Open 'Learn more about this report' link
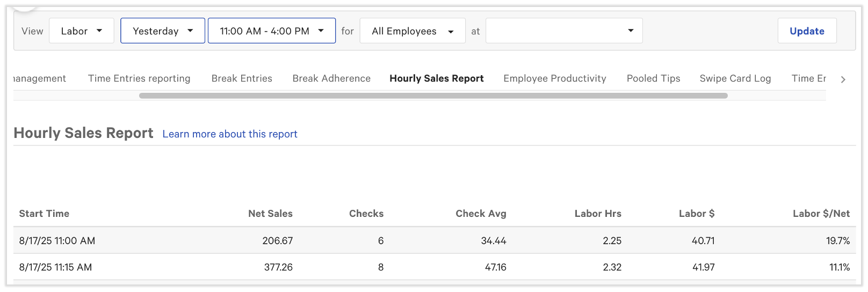This screenshot has width=868, height=292. tap(230, 134)
